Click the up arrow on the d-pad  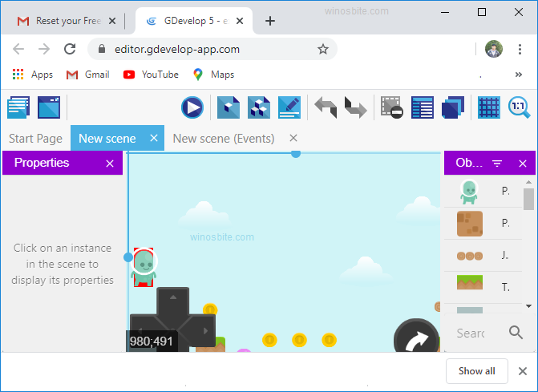[173, 297]
